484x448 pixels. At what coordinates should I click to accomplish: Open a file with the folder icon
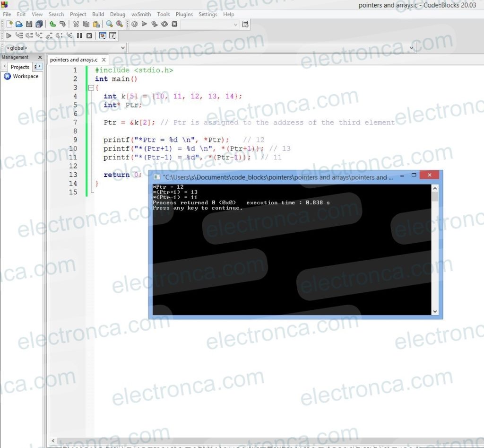[19, 24]
